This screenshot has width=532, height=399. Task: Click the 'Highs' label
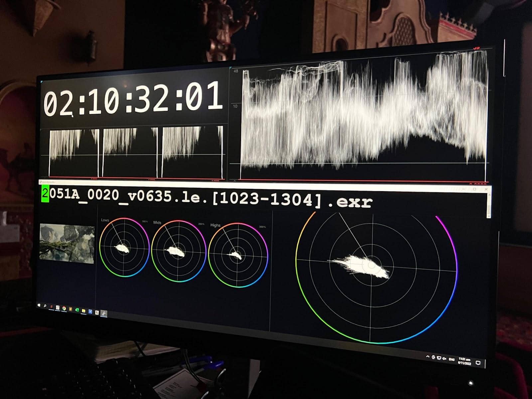[x=215, y=225]
